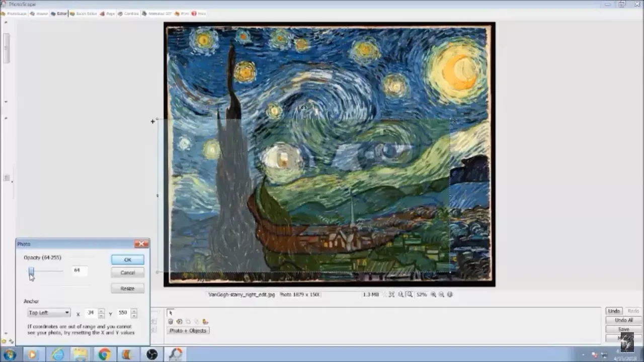Select the Editor tab
This screenshot has width=644, height=362.
pyautogui.click(x=59, y=14)
